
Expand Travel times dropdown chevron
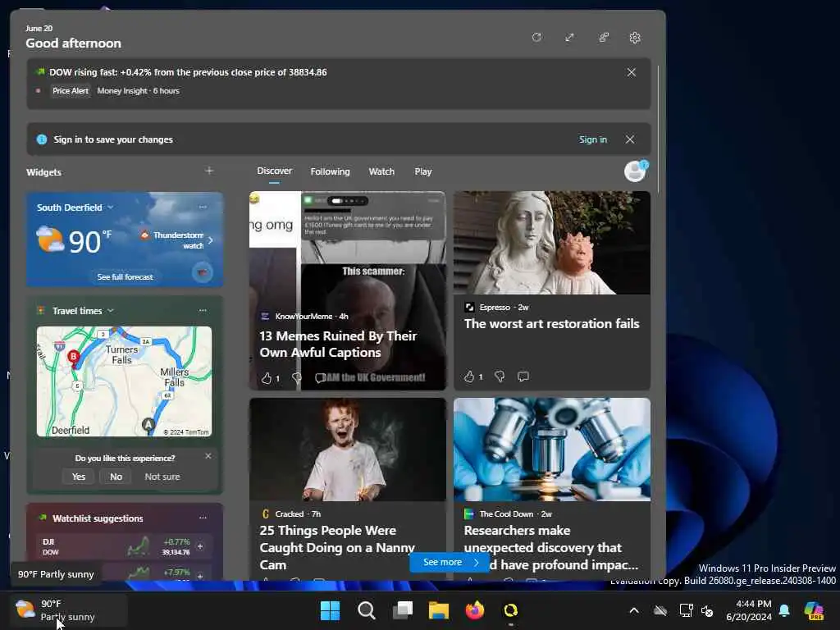coord(111,311)
